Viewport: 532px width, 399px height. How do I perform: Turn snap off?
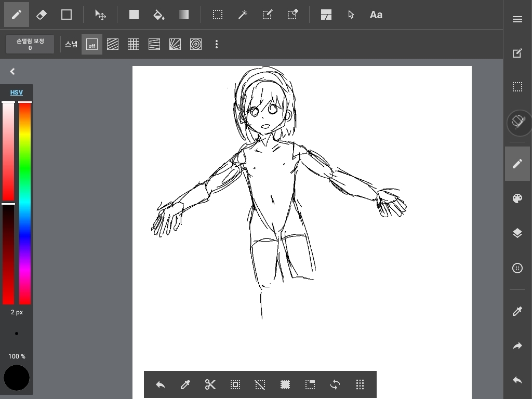point(92,45)
